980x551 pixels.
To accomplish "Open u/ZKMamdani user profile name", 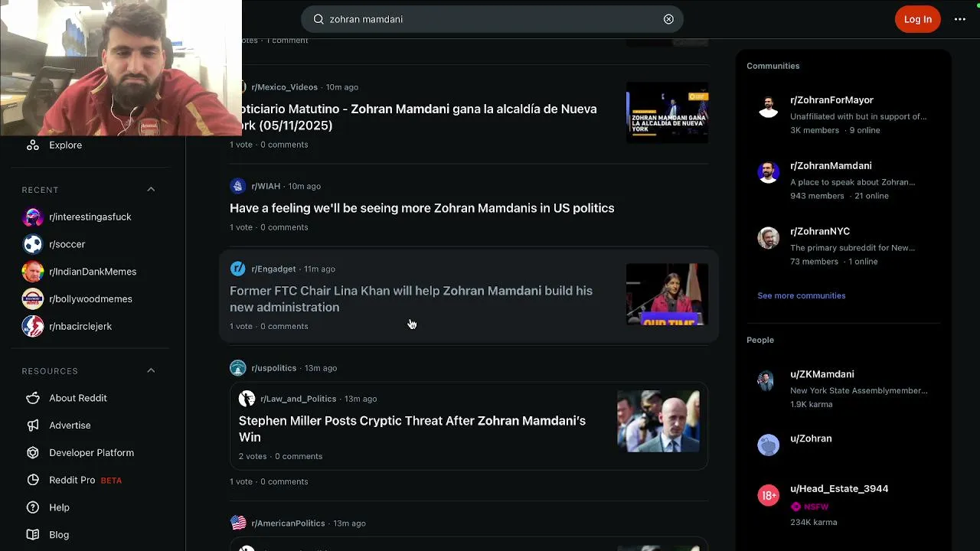I will [822, 374].
